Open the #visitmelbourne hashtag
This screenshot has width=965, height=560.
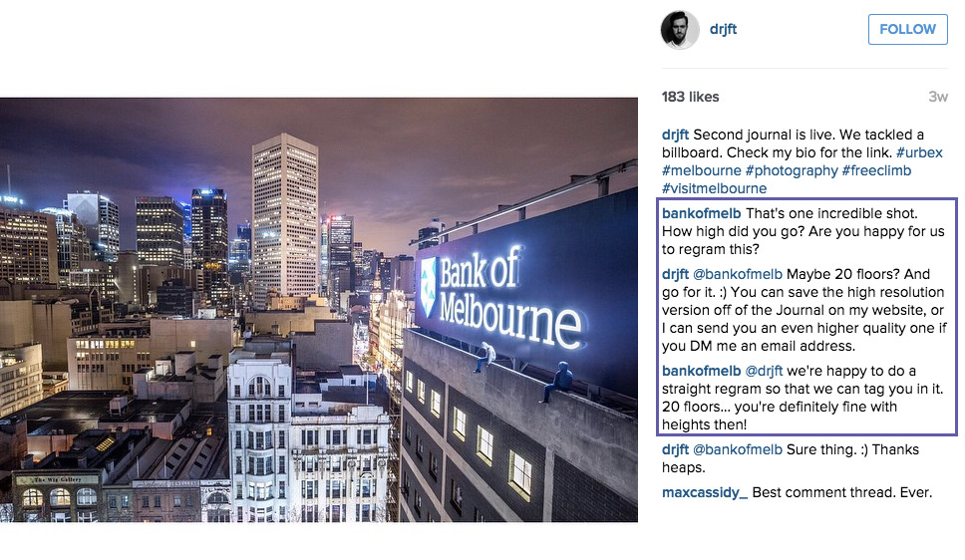pyautogui.click(x=715, y=188)
